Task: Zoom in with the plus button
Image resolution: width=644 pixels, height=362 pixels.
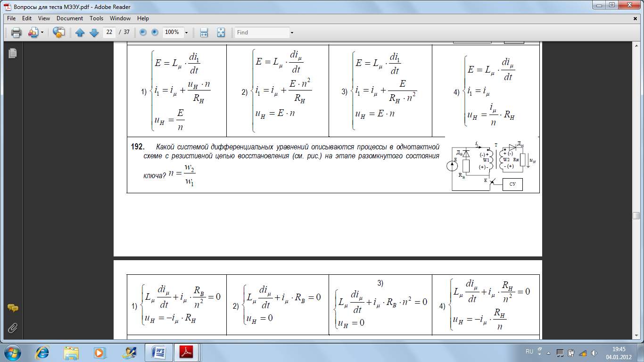Action: pyautogui.click(x=155, y=32)
